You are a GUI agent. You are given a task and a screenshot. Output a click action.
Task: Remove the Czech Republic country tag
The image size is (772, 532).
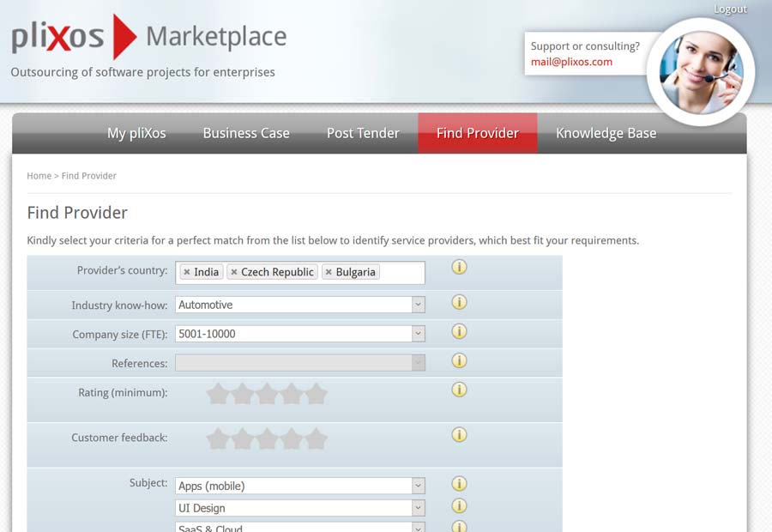pos(234,272)
